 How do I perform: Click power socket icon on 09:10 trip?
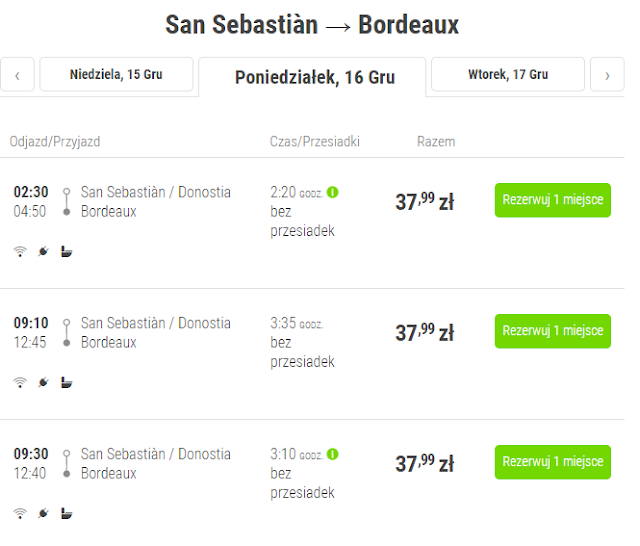point(43,382)
